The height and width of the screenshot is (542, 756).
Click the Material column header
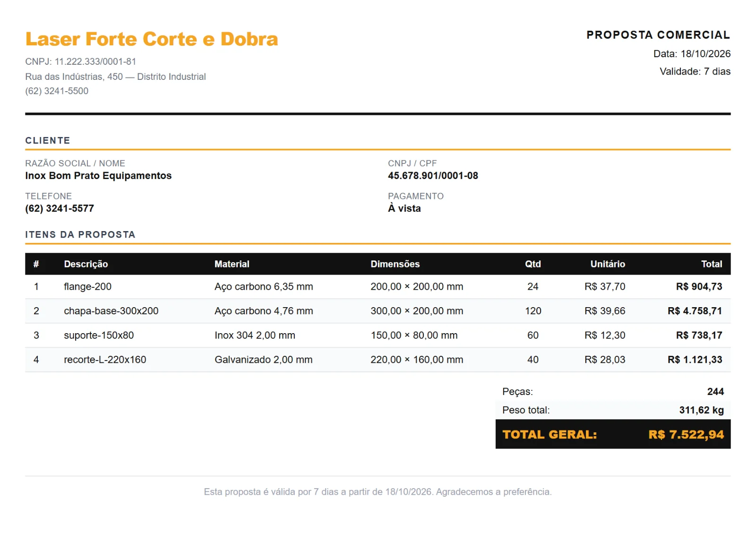(x=232, y=264)
